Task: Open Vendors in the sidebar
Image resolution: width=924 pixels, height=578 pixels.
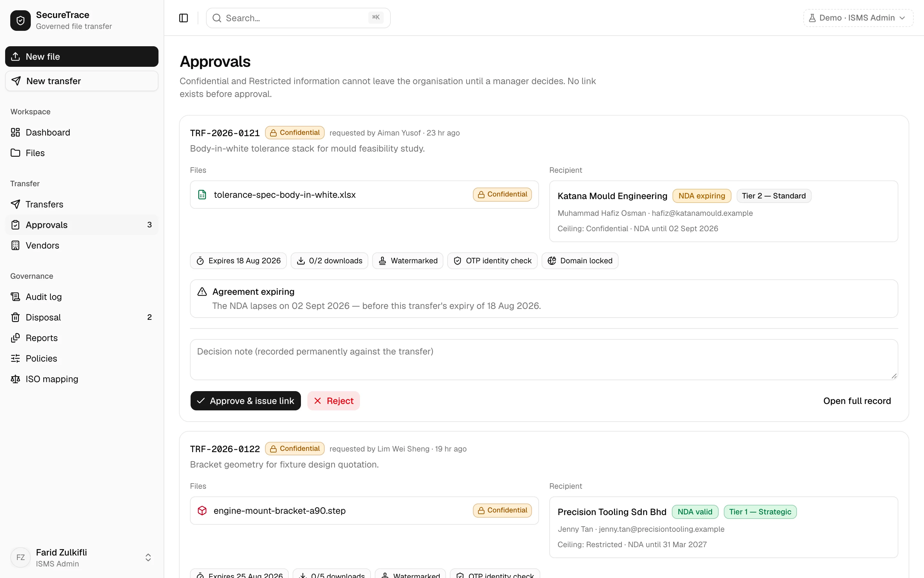Action: pyautogui.click(x=82, y=245)
